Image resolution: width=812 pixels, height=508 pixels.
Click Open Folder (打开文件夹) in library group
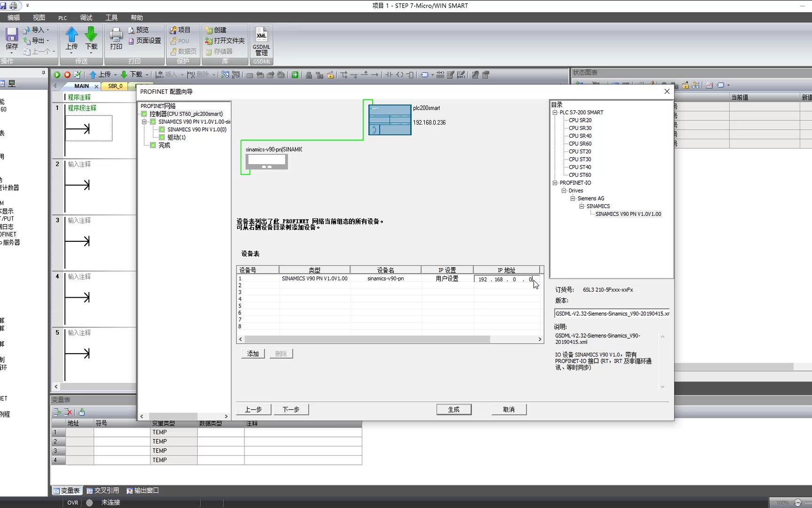click(225, 40)
